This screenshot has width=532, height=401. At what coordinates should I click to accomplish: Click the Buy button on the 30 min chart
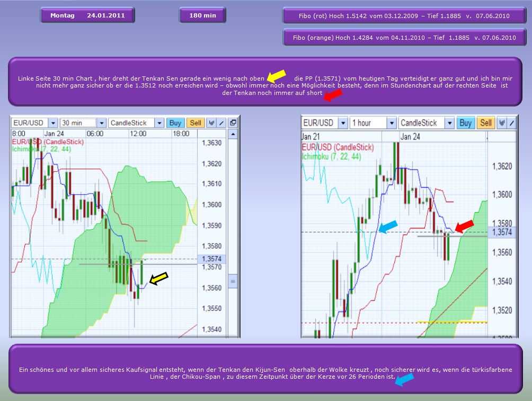coord(175,122)
